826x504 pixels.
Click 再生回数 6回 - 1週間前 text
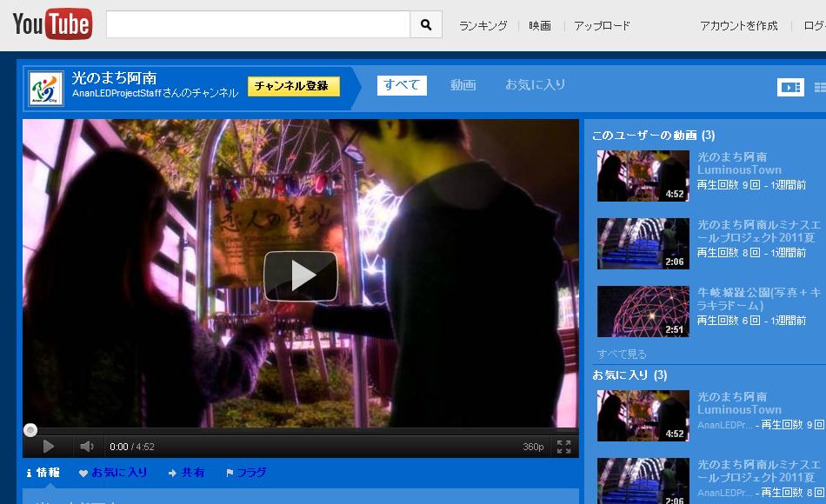tap(751, 320)
